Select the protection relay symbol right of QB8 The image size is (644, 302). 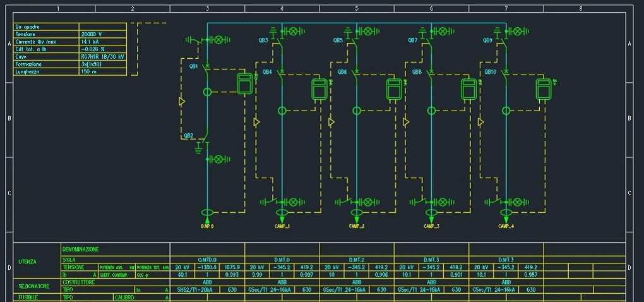click(x=468, y=89)
